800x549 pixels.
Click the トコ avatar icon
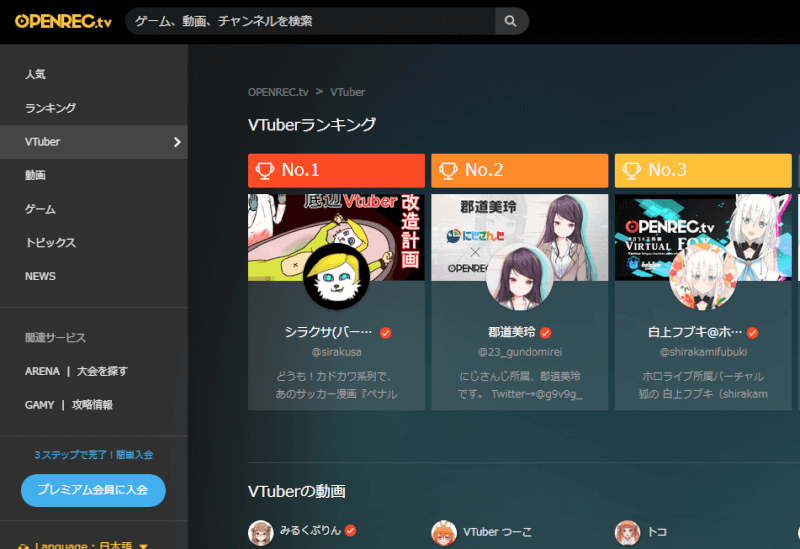(628, 533)
